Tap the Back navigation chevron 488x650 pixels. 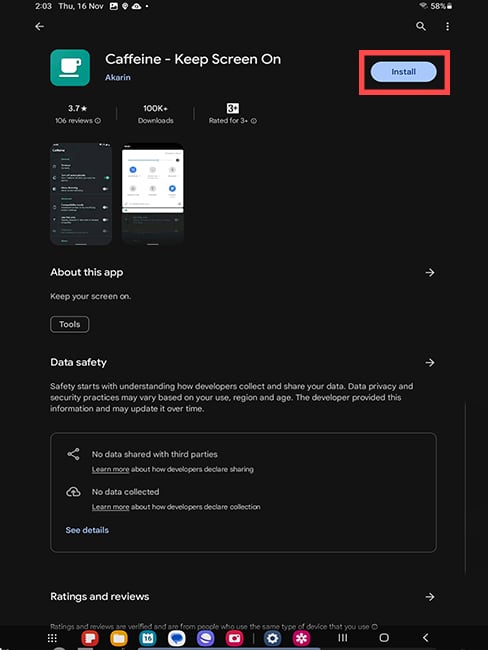[x=425, y=638]
